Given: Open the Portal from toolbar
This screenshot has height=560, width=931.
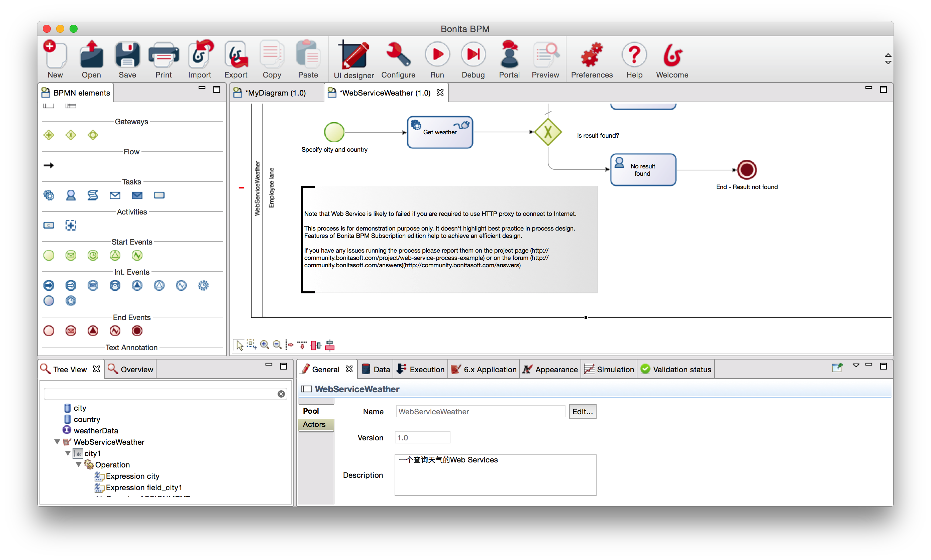Looking at the screenshot, I should [509, 59].
